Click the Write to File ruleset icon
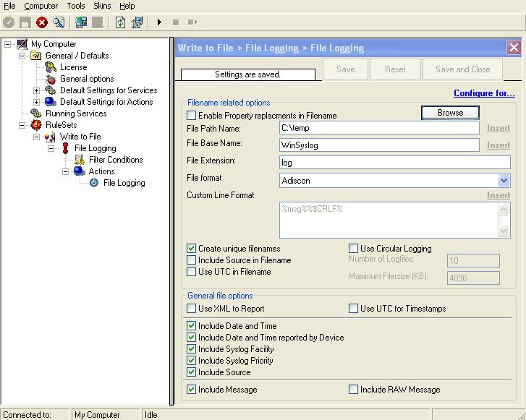 pyautogui.click(x=51, y=137)
